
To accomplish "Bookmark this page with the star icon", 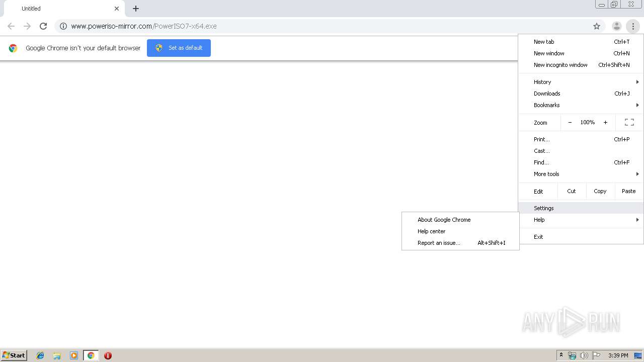I will (x=597, y=26).
